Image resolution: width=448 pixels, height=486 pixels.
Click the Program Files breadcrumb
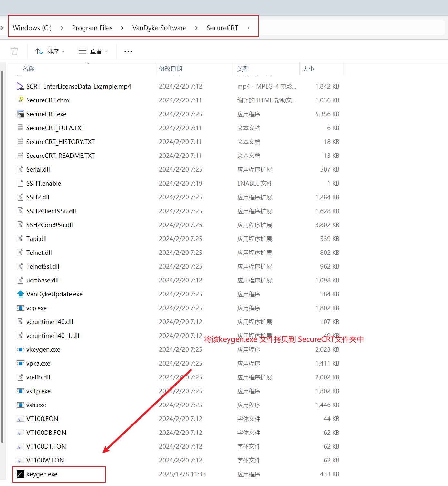(x=92, y=28)
